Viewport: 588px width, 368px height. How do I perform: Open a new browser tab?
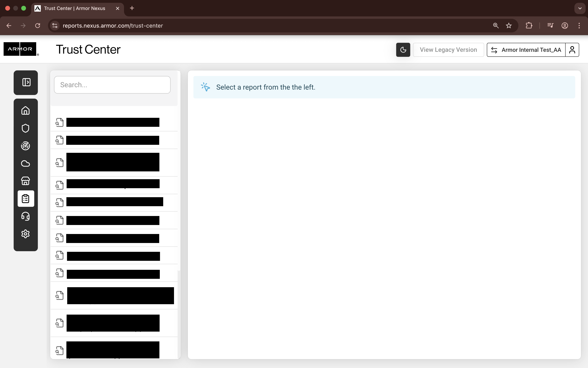132,8
